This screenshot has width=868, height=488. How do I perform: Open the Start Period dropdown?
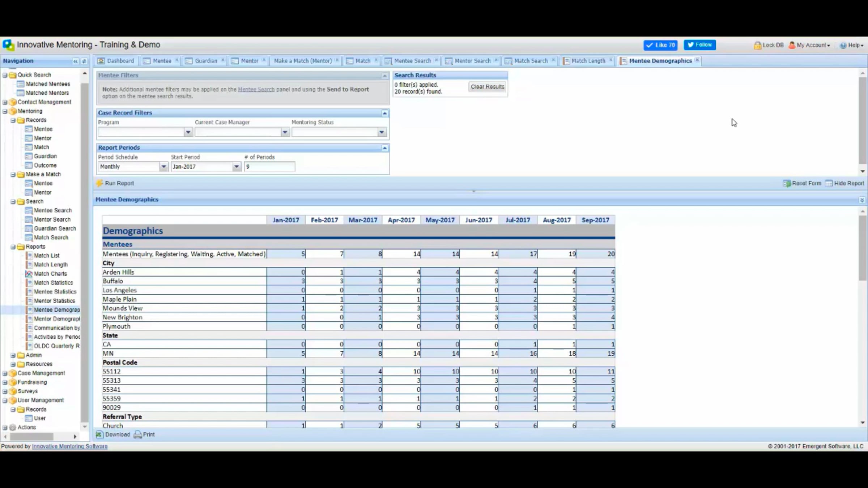(x=237, y=167)
